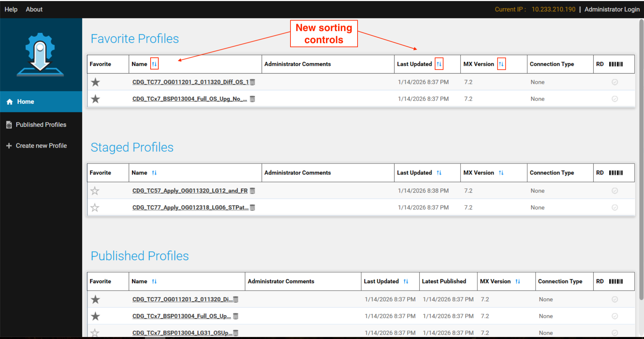Open the Help menu
The height and width of the screenshot is (339, 644).
[x=11, y=9]
